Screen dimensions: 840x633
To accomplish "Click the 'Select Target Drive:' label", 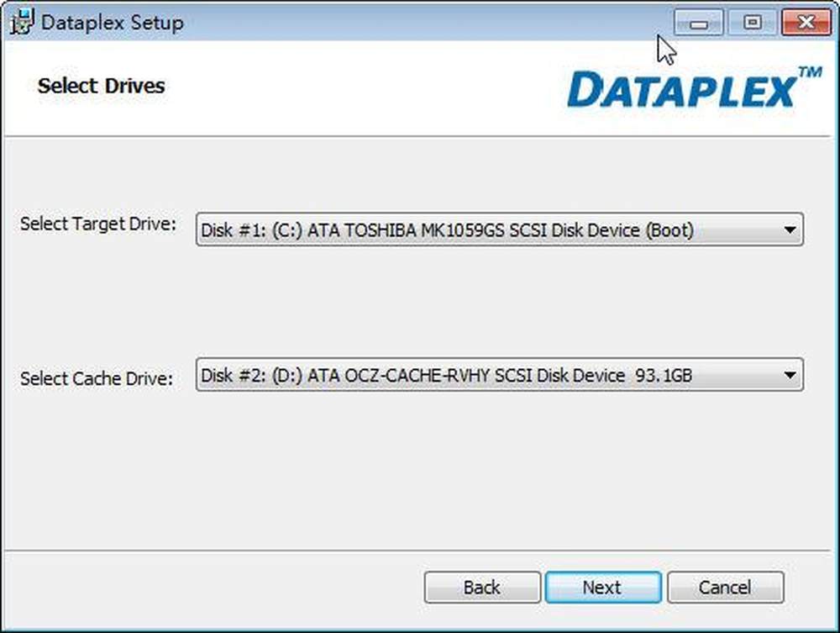I will point(98,224).
